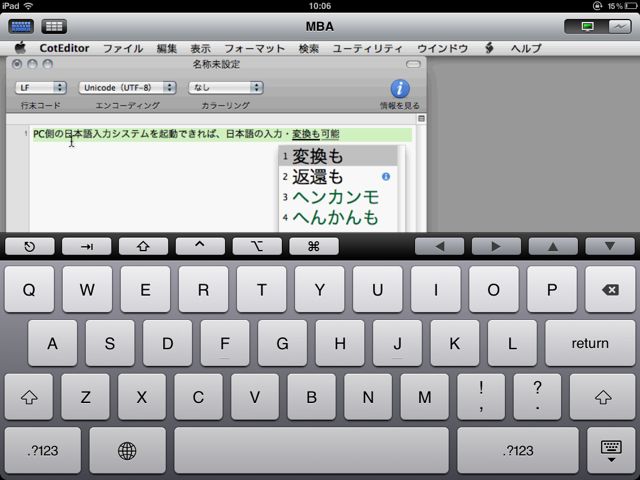
Task: Open the CotEditor application menu
Action: pyautogui.click(x=64, y=48)
